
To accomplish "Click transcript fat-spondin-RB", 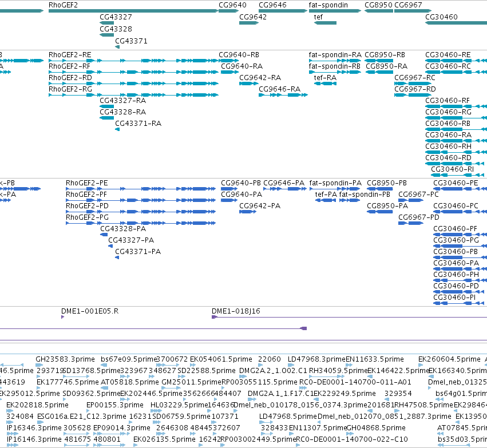I will (x=335, y=66).
